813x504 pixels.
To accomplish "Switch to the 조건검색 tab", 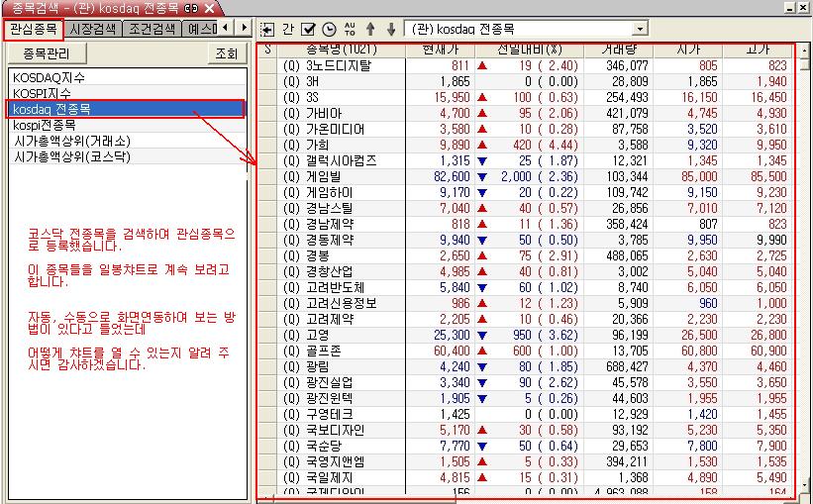I will pyautogui.click(x=152, y=28).
